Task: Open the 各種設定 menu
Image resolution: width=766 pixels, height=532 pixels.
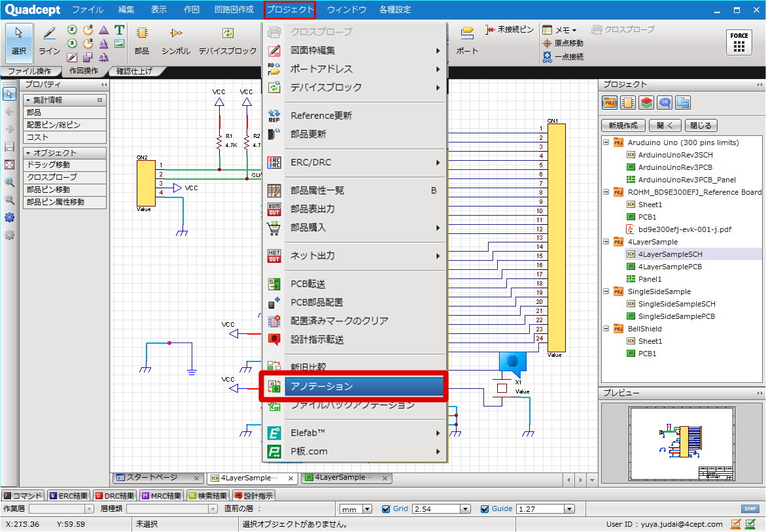Action: [394, 10]
